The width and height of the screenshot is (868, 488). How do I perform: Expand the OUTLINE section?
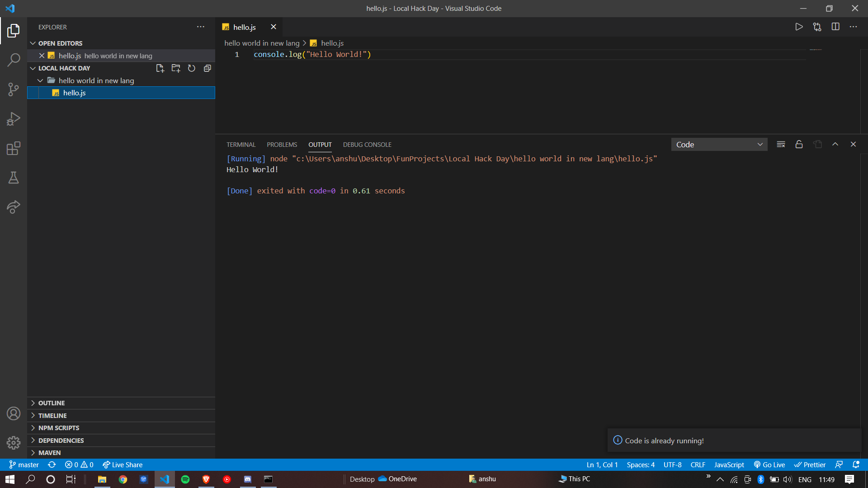point(52,403)
